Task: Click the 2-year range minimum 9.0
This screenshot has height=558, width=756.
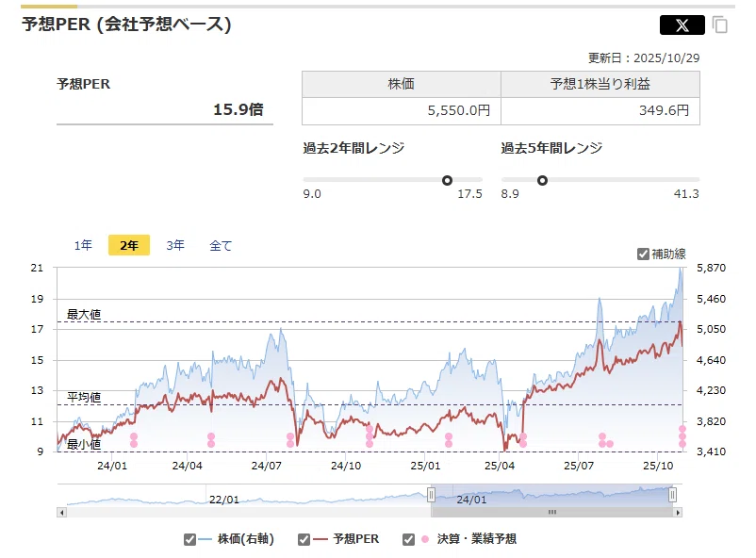Action: tap(312, 194)
